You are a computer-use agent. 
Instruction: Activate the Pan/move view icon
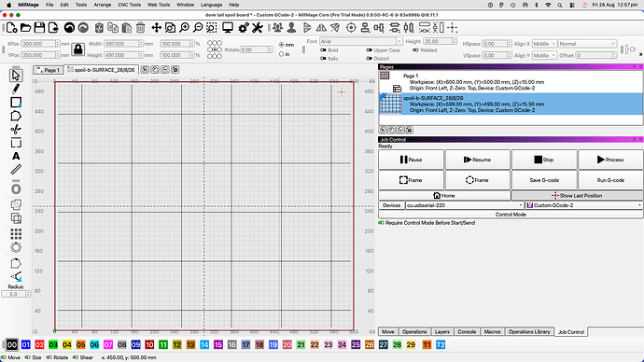pos(156,27)
